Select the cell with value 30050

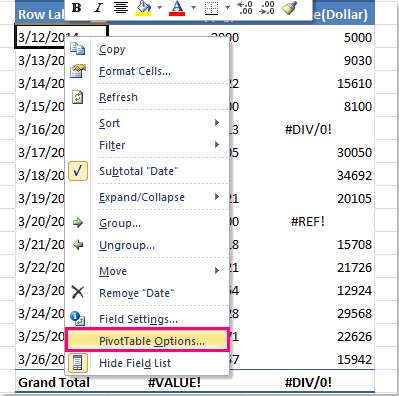click(354, 153)
